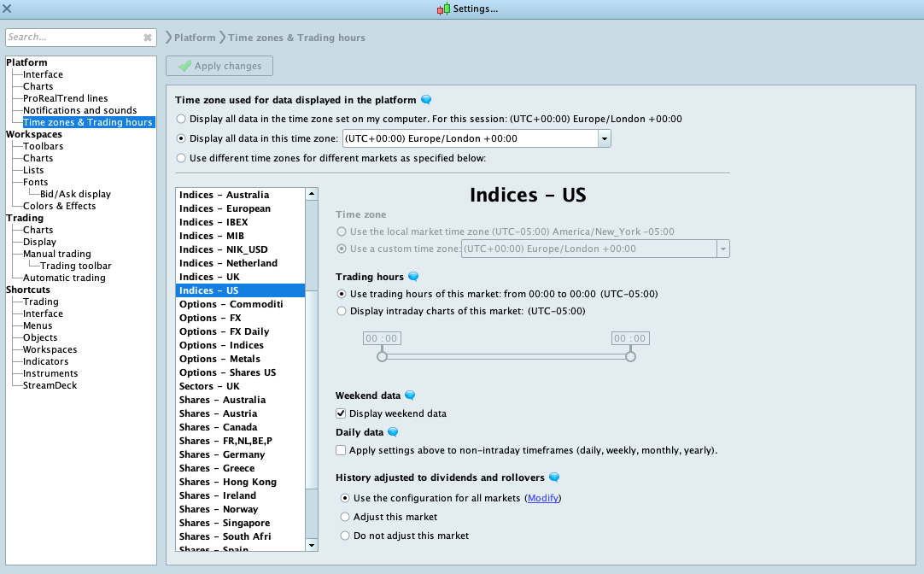This screenshot has height=574, width=924.
Task: Enable apply settings to non-intraday timeframes
Action: coord(341,450)
